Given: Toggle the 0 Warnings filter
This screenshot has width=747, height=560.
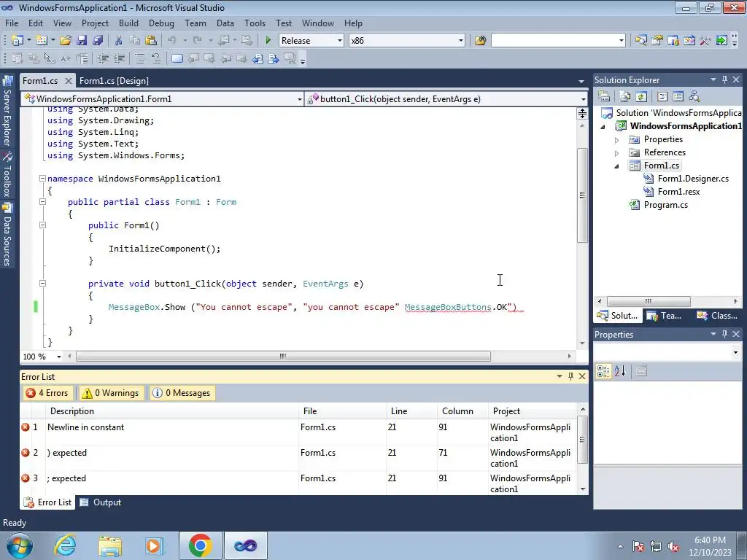Looking at the screenshot, I should (111, 393).
